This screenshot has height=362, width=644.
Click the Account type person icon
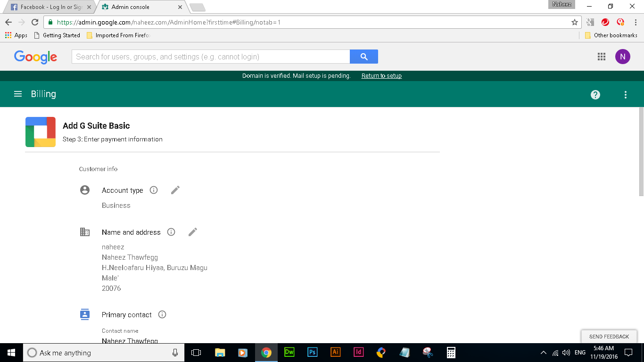[85, 190]
